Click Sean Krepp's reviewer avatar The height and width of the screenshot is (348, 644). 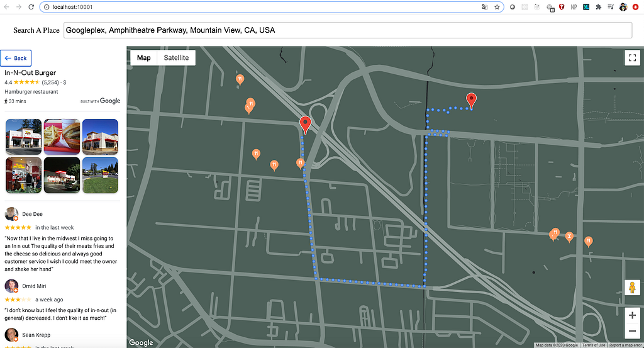(x=11, y=334)
